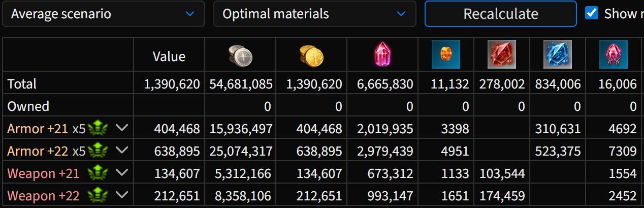Expand the Armor +21 row chevron

[x=121, y=128]
